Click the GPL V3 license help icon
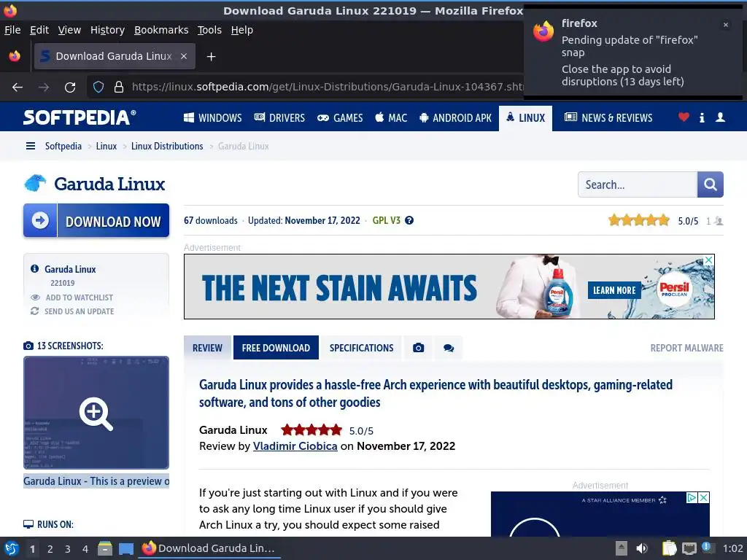This screenshot has width=747, height=560. pyautogui.click(x=409, y=220)
